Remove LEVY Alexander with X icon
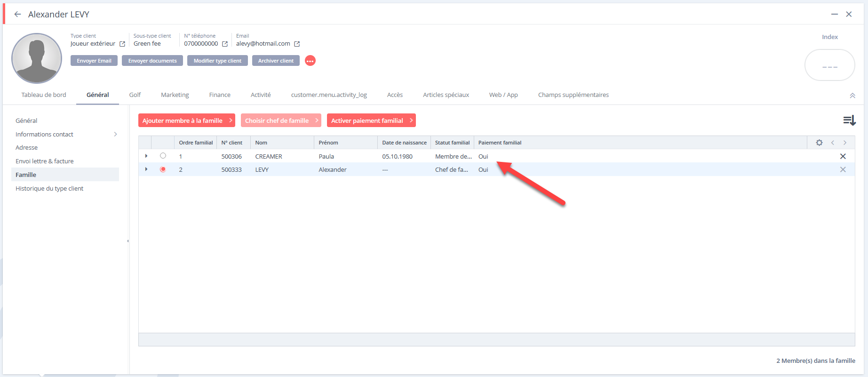Image resolution: width=868 pixels, height=377 pixels. coord(843,169)
